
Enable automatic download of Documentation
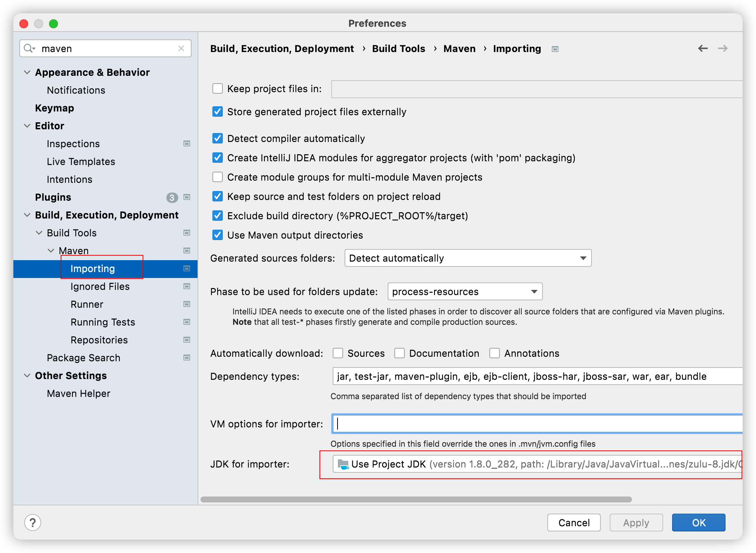coord(400,353)
